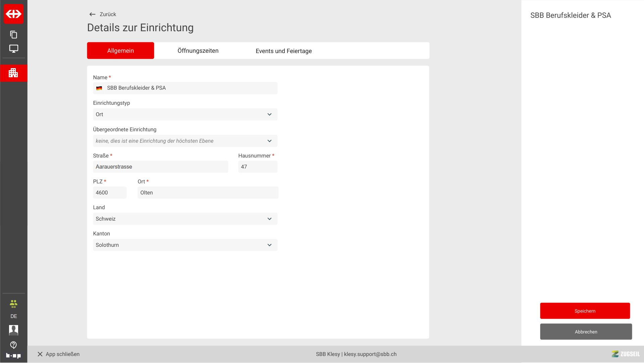Click the SBB logo icon
Image resolution: width=644 pixels, height=363 pixels.
pos(13,14)
